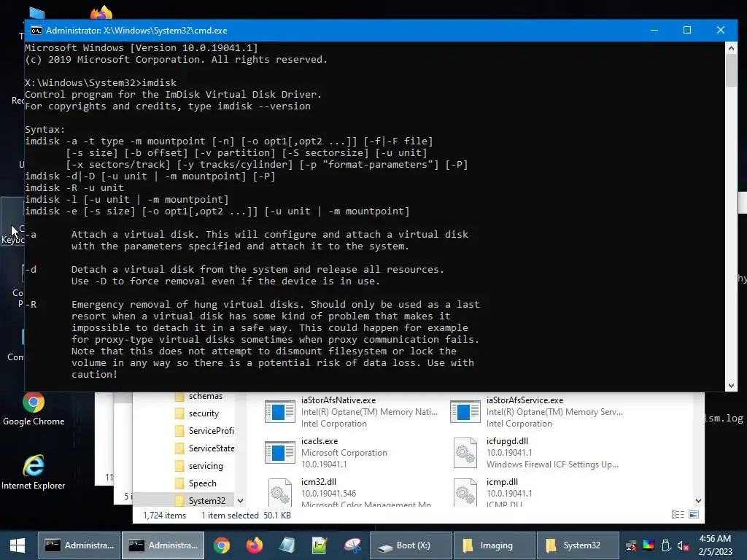
Task: Open the clock showing 4:56 AM
Action: tap(715, 545)
